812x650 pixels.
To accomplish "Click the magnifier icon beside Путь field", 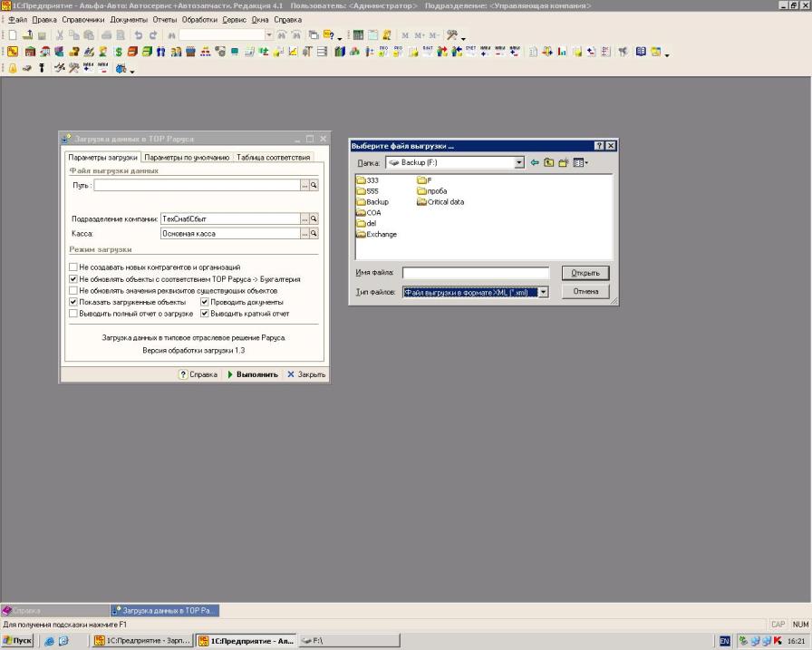I will pyautogui.click(x=314, y=185).
